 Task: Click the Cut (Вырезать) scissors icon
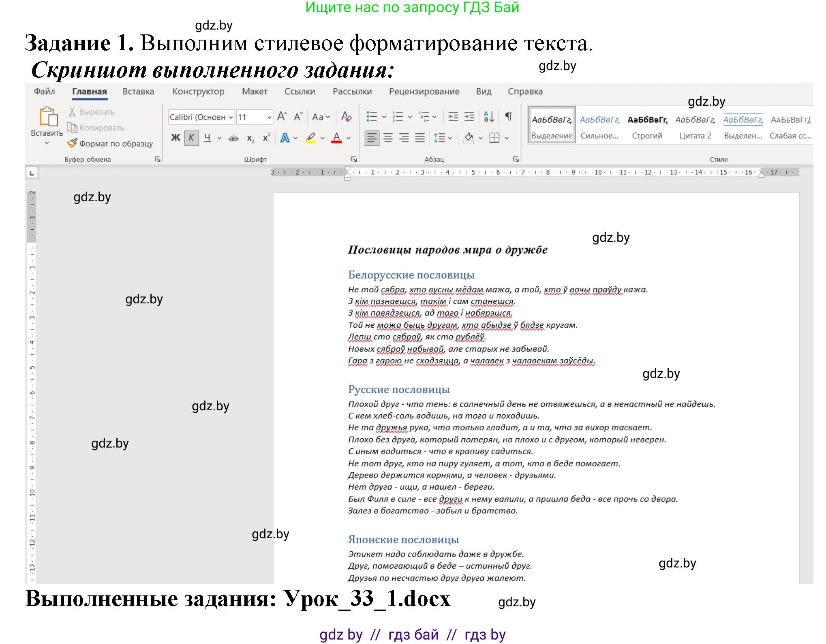pos(72,112)
